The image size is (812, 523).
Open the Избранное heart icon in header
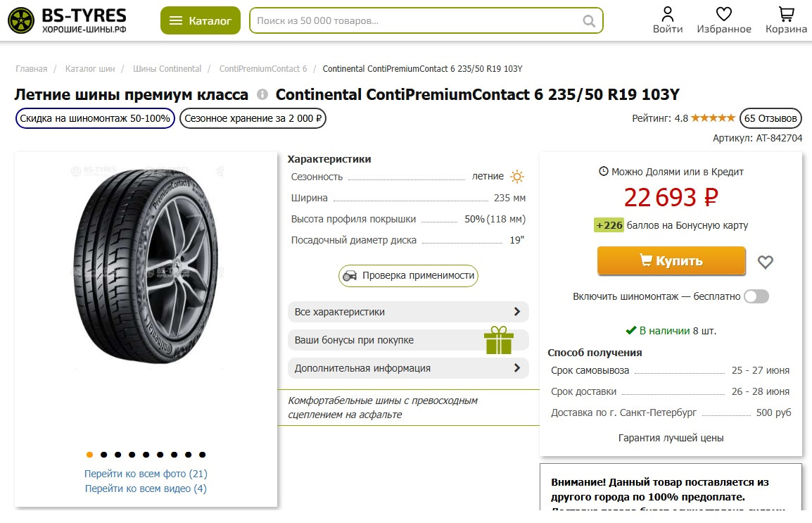click(723, 14)
